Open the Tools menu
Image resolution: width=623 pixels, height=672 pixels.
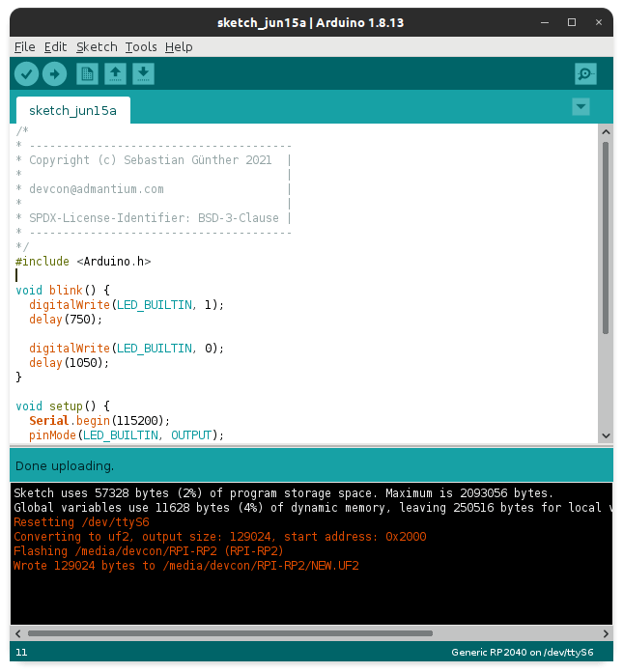pos(140,46)
